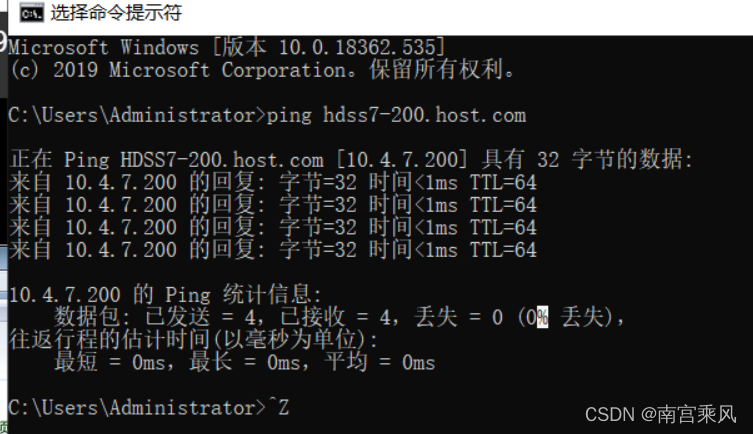
Task: Click the Command Prompt icon in title bar
Action: click(x=31, y=13)
